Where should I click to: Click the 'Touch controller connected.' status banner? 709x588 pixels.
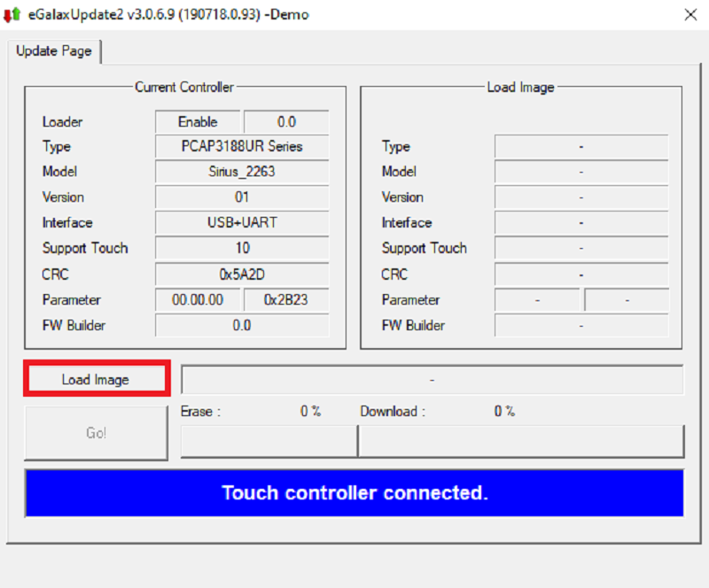[354, 493]
